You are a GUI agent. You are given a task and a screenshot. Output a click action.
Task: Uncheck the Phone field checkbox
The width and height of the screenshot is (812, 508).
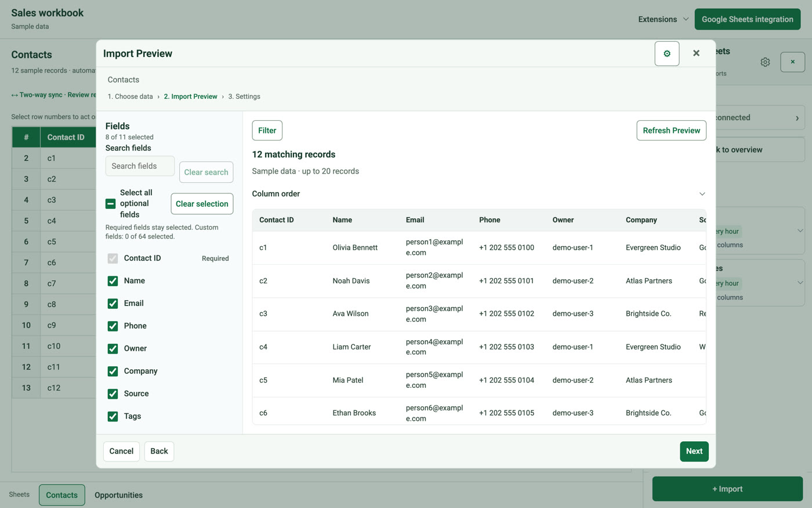113,326
